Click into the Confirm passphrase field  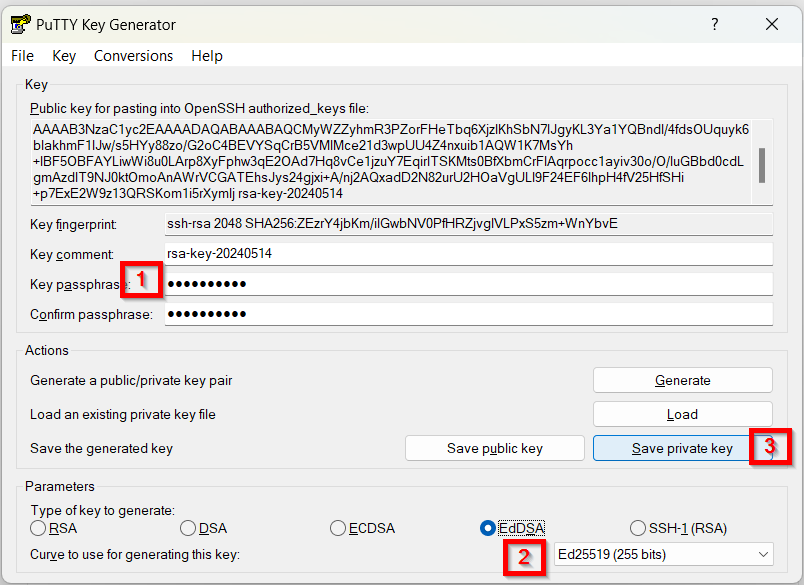[x=469, y=314]
